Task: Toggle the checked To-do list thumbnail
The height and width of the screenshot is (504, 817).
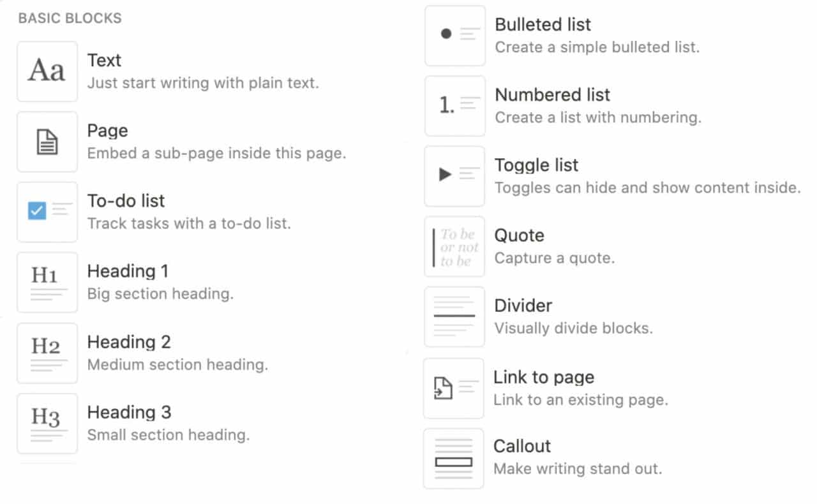Action: pyautogui.click(x=47, y=212)
